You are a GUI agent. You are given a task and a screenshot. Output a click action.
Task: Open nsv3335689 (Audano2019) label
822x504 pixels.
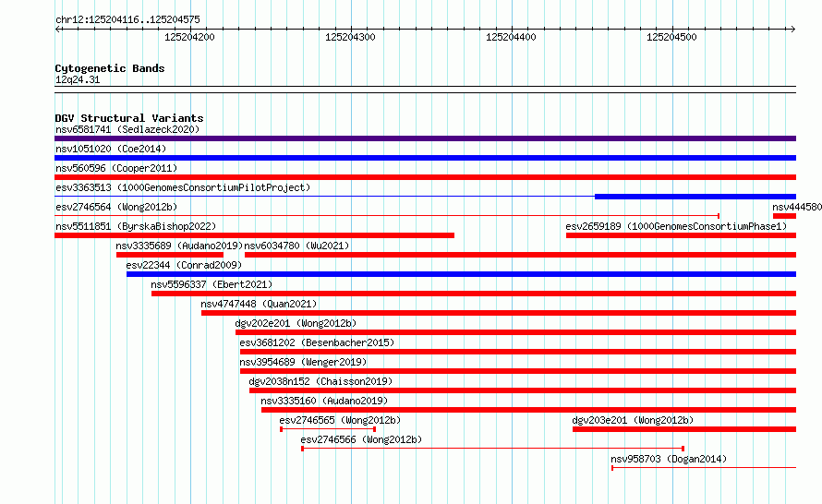point(179,246)
